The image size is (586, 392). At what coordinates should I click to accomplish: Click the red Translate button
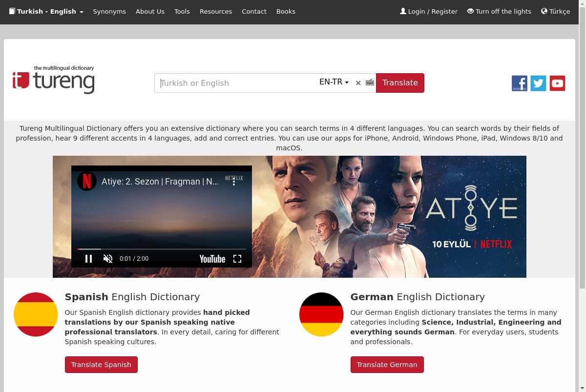pyautogui.click(x=400, y=83)
